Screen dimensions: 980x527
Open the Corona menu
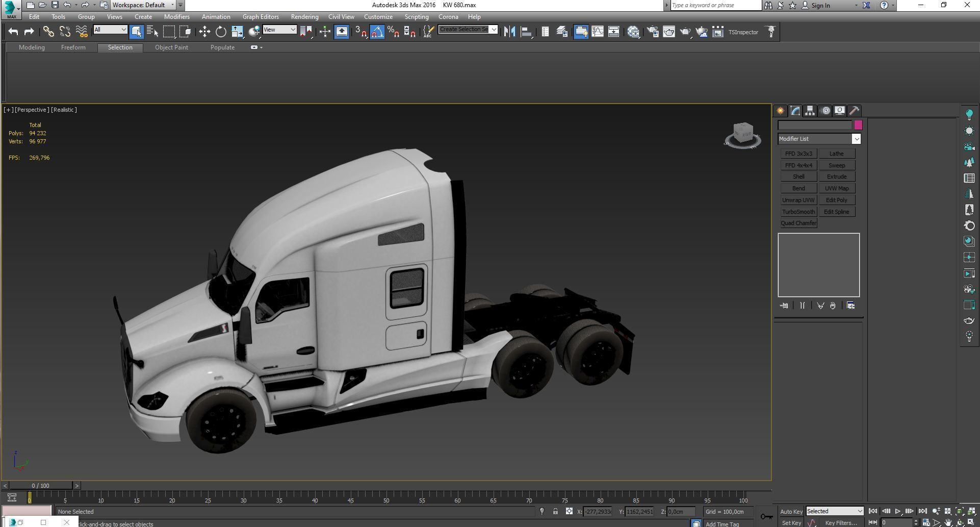point(448,17)
